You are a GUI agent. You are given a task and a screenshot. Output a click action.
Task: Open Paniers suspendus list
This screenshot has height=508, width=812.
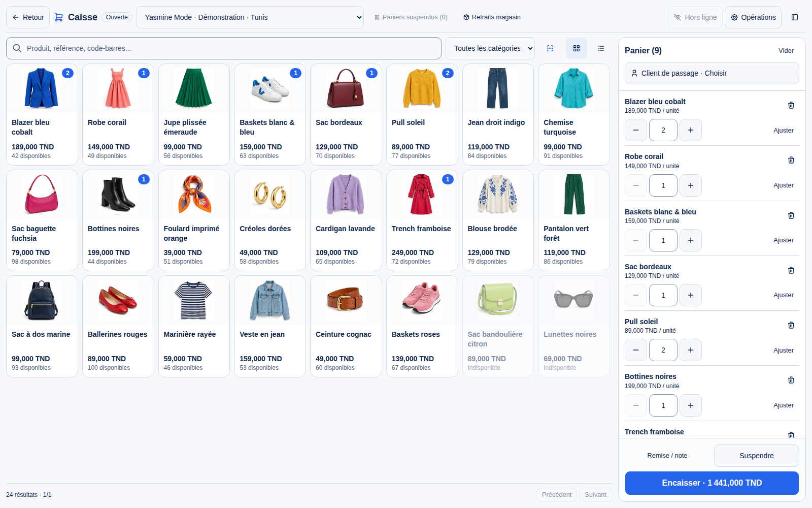pos(411,17)
